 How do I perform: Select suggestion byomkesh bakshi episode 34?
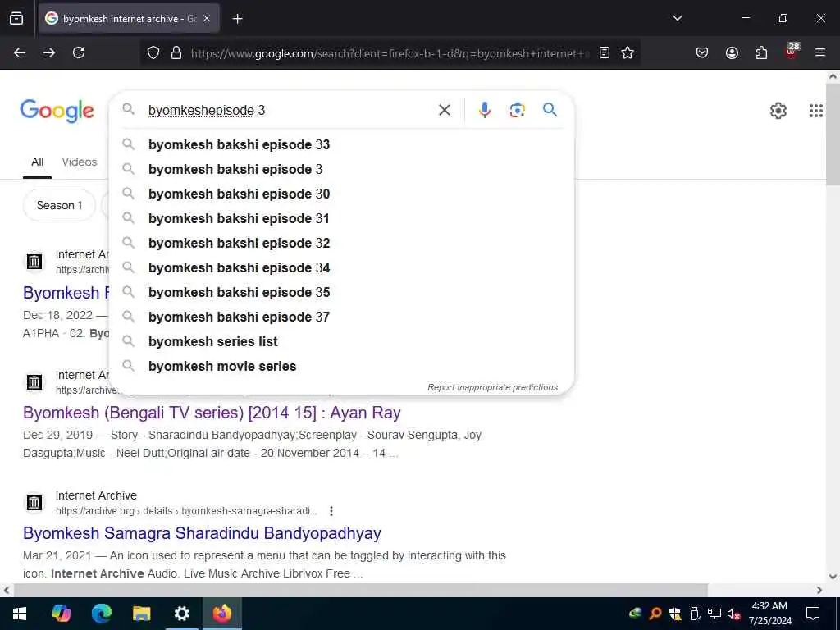click(x=342, y=268)
